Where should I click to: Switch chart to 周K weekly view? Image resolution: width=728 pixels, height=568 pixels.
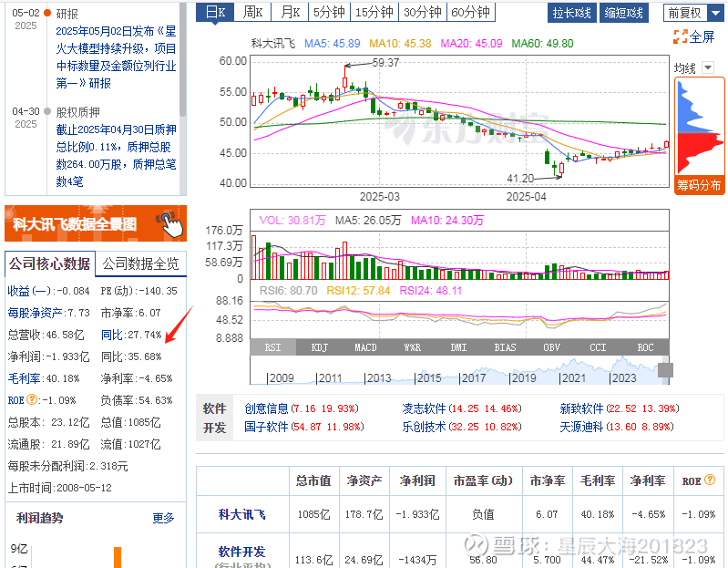(252, 12)
